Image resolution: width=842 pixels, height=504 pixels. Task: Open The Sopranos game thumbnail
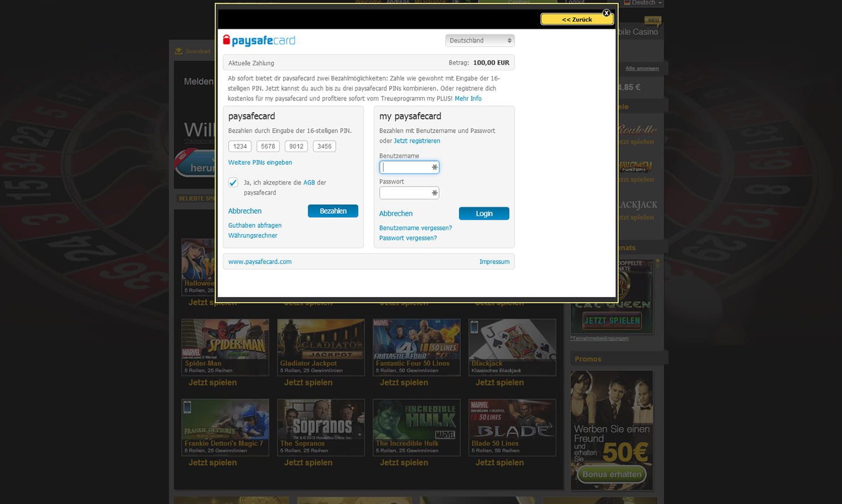(321, 427)
